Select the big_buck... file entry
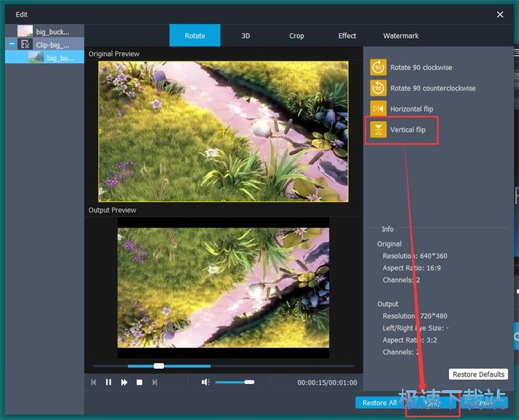 pyautogui.click(x=44, y=31)
